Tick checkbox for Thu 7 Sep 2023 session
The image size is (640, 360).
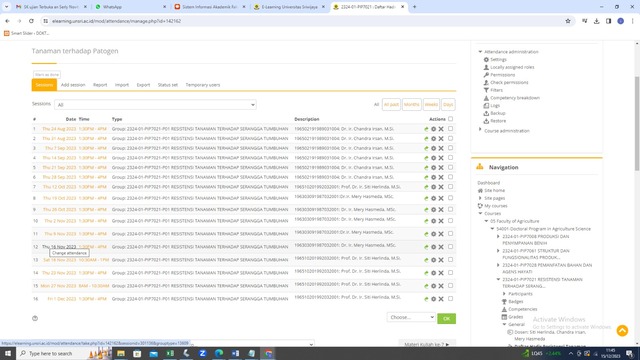pos(450,148)
